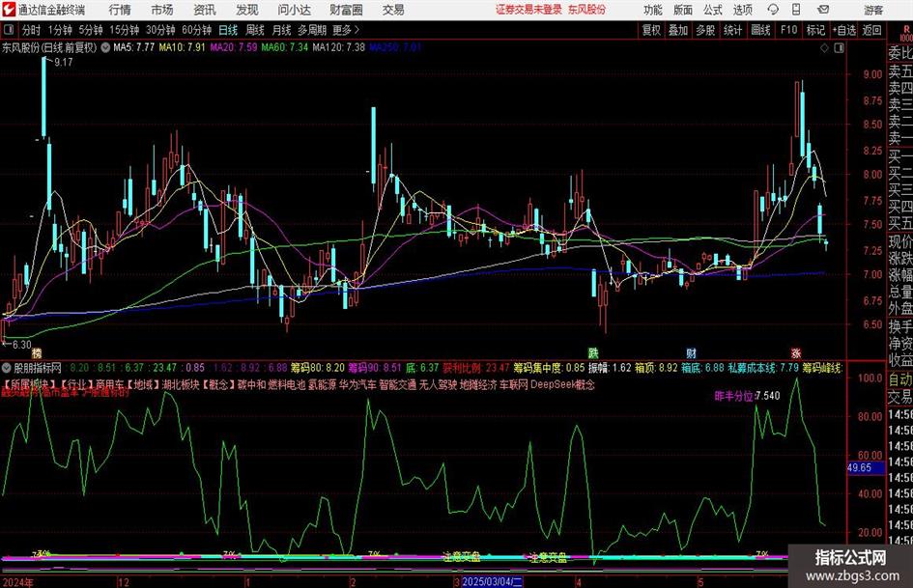Open the 选项 menu

click(x=742, y=10)
